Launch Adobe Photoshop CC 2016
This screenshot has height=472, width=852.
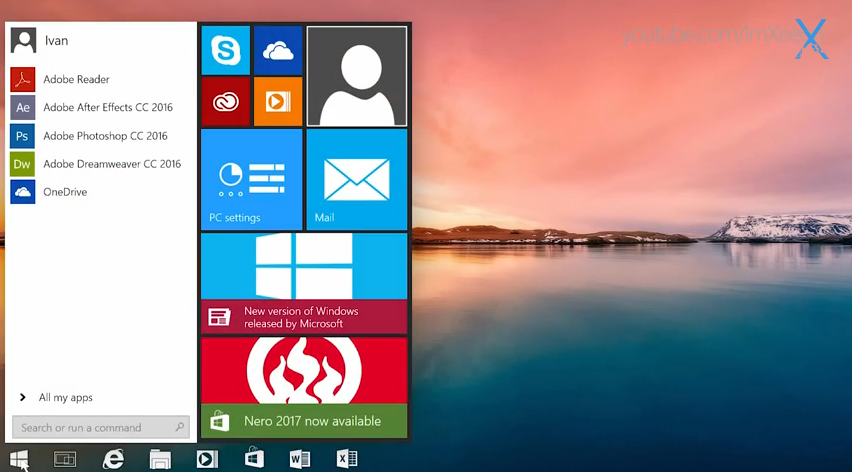tap(105, 136)
